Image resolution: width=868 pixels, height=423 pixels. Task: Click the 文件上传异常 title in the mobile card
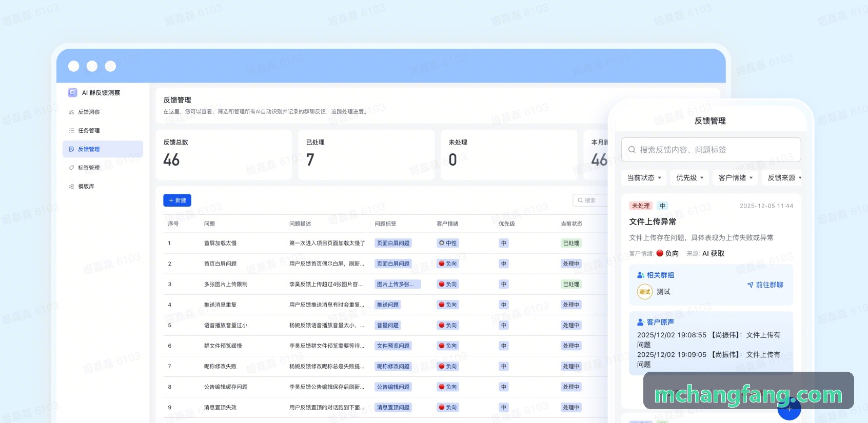pyautogui.click(x=653, y=221)
